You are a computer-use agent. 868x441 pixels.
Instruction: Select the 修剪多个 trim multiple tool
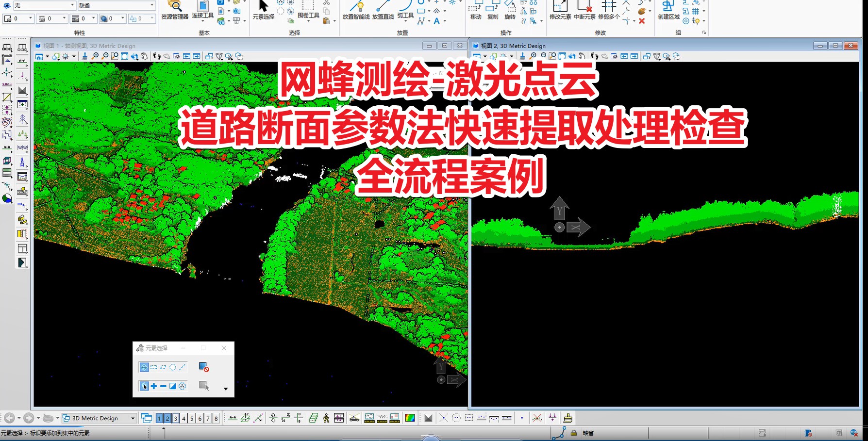point(609,10)
